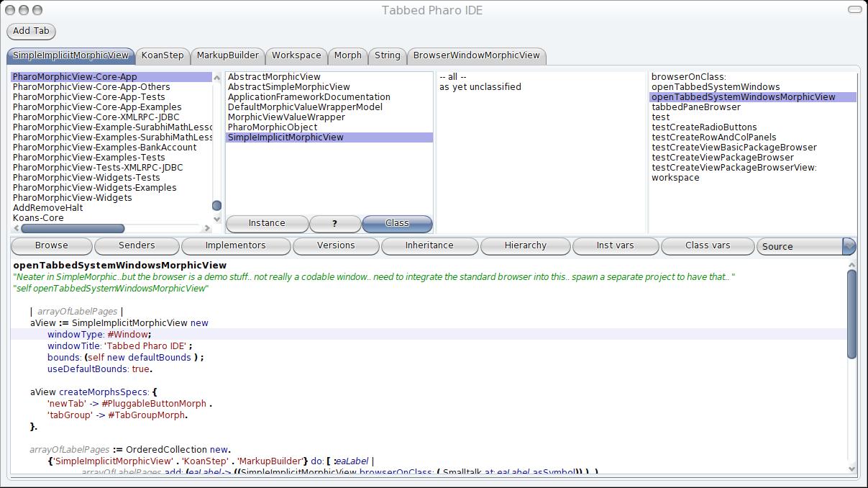Click the code pane vertical scrollbar thumb
The height and width of the screenshot is (488, 868).
852,314
